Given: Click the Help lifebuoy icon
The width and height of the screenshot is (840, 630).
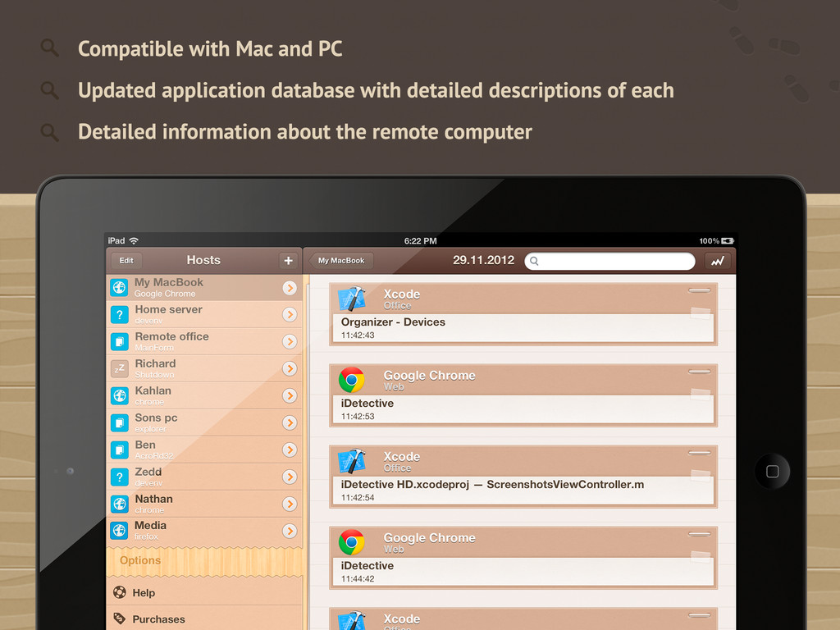Looking at the screenshot, I should (x=120, y=592).
